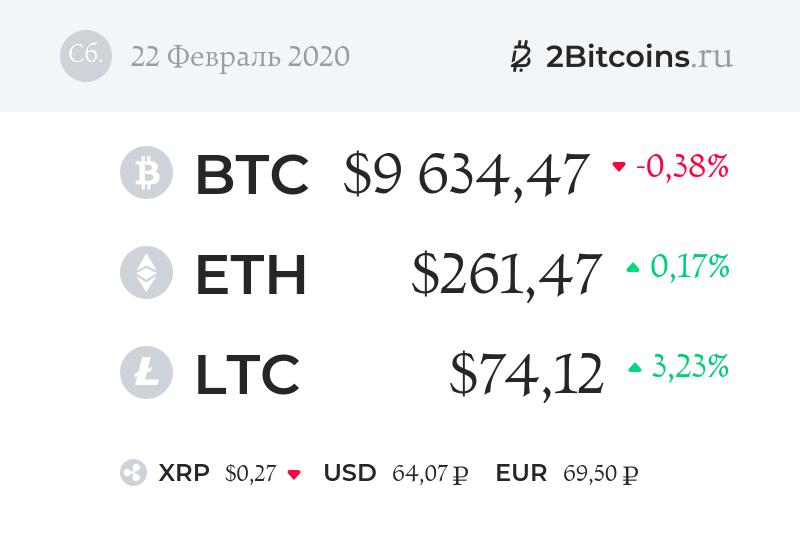
Task: Click the green up arrow beside LTC change
Action: pyautogui.click(x=634, y=368)
